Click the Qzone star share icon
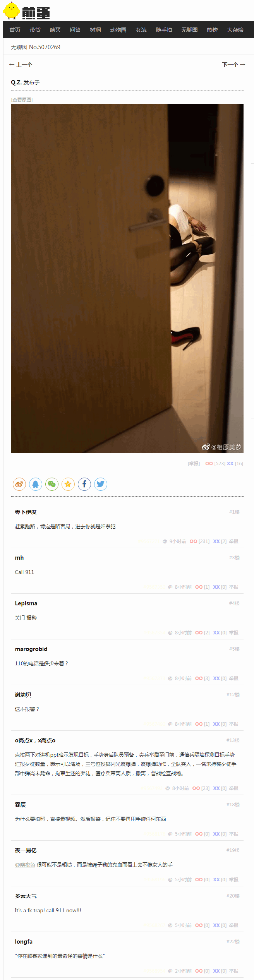The image size is (254, 980). click(68, 484)
